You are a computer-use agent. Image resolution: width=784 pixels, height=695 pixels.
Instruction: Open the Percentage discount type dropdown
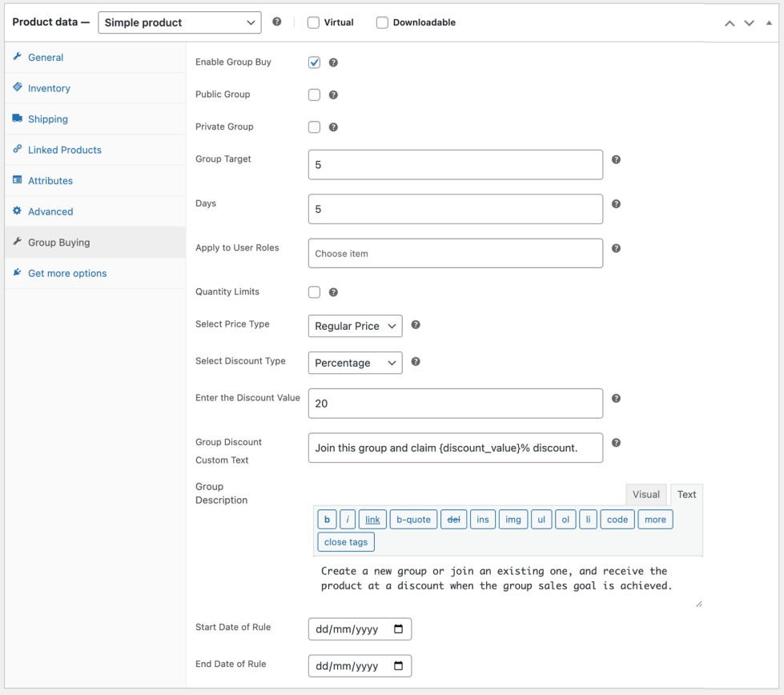pos(355,363)
